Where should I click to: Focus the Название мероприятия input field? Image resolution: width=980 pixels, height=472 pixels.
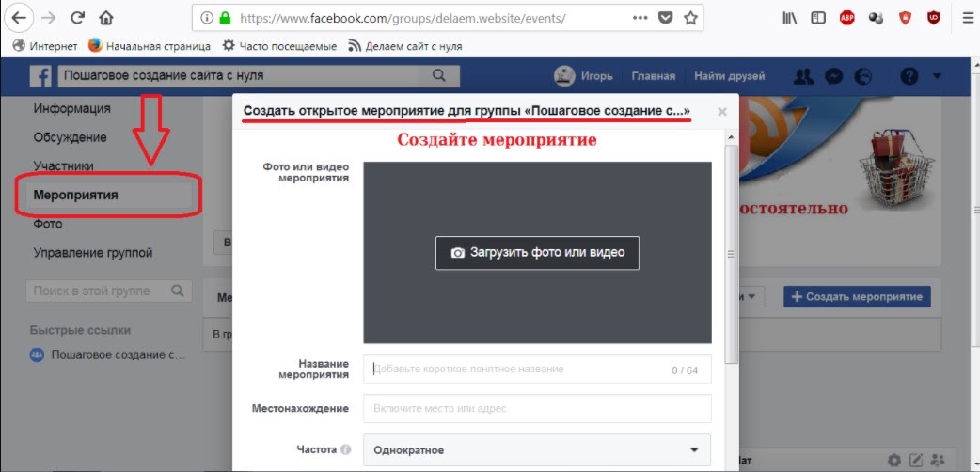coord(517,370)
